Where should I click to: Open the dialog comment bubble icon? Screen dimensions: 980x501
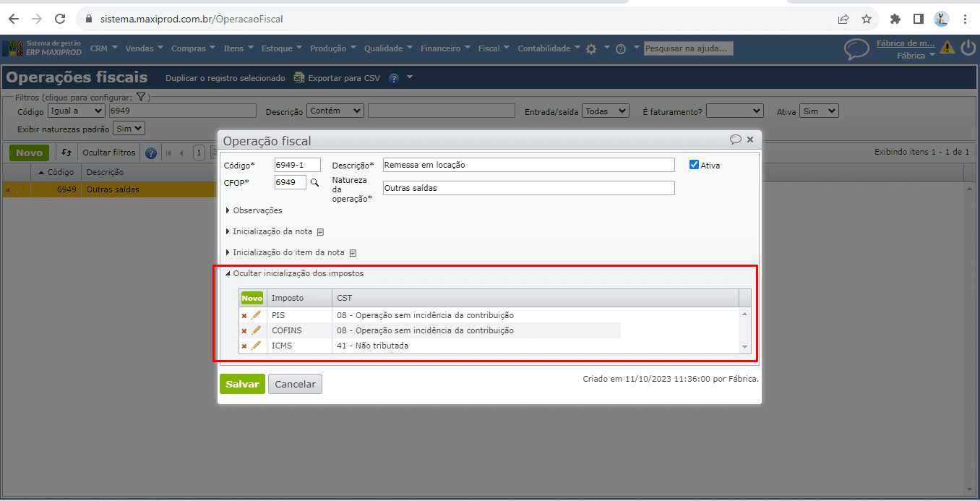(736, 140)
